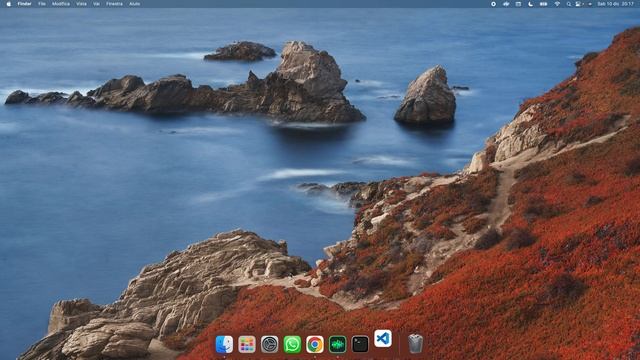Open Finder from the Dock
The image size is (640, 360).
point(224,344)
